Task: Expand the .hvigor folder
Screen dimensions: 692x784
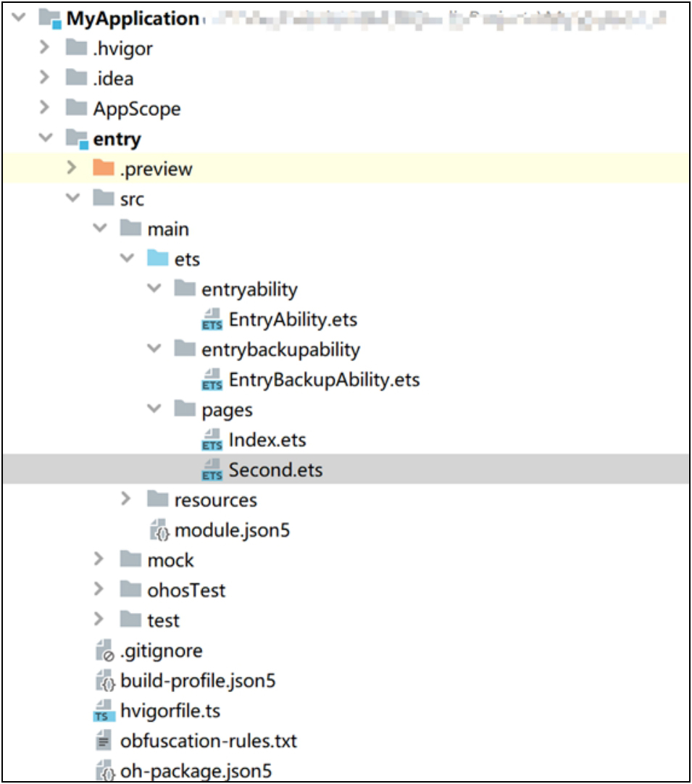Action: coord(45,49)
